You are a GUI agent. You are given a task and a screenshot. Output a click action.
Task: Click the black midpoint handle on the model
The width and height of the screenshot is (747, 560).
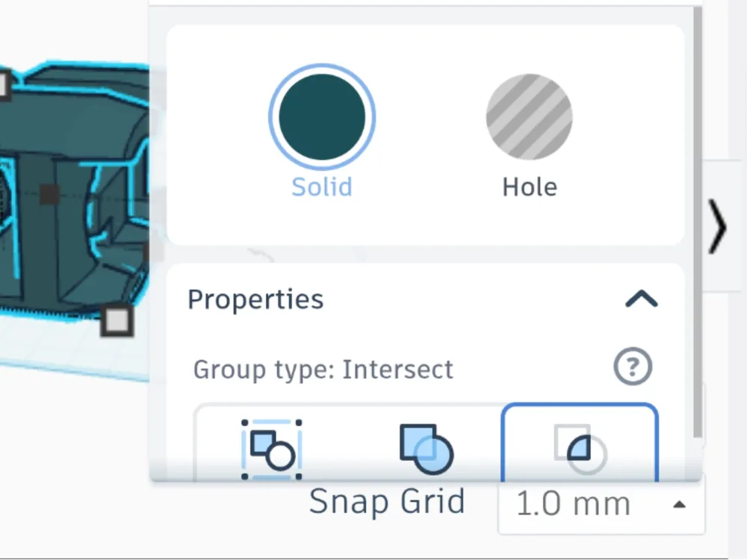point(49,194)
